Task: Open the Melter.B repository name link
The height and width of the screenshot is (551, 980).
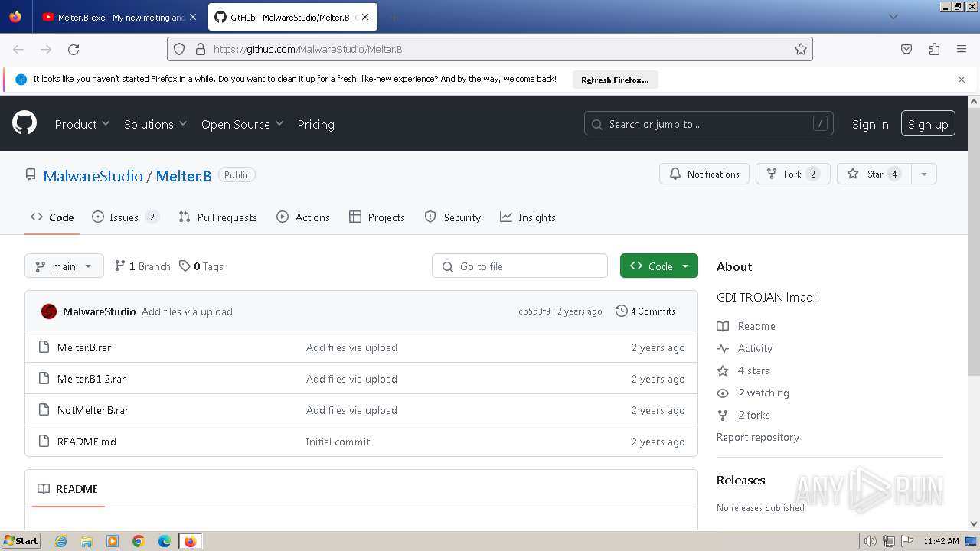Action: (x=184, y=176)
